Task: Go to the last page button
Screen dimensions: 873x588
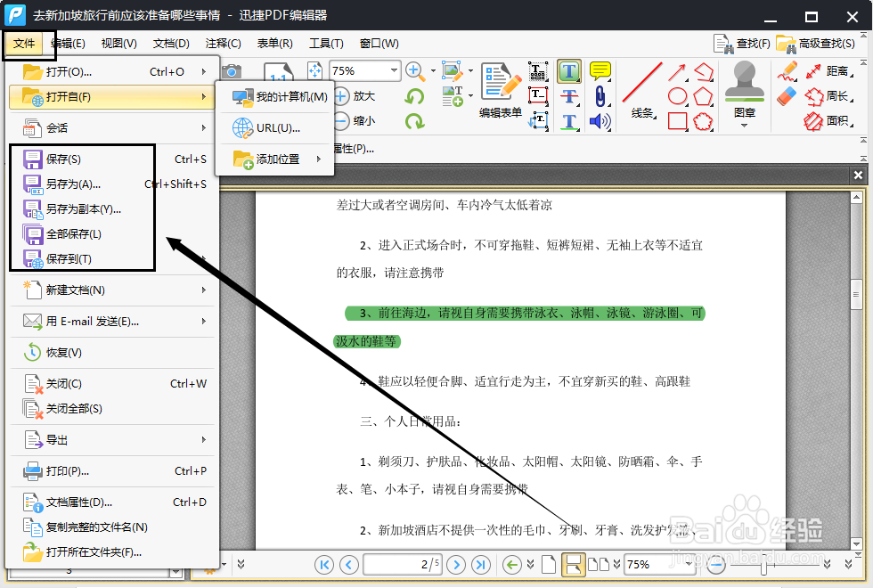Action: 481,565
